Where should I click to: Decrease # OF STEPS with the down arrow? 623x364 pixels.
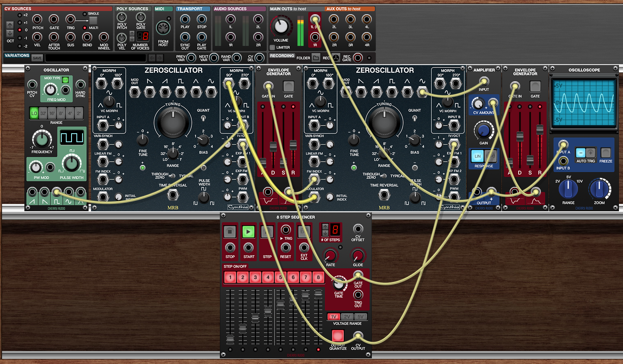coord(325,233)
